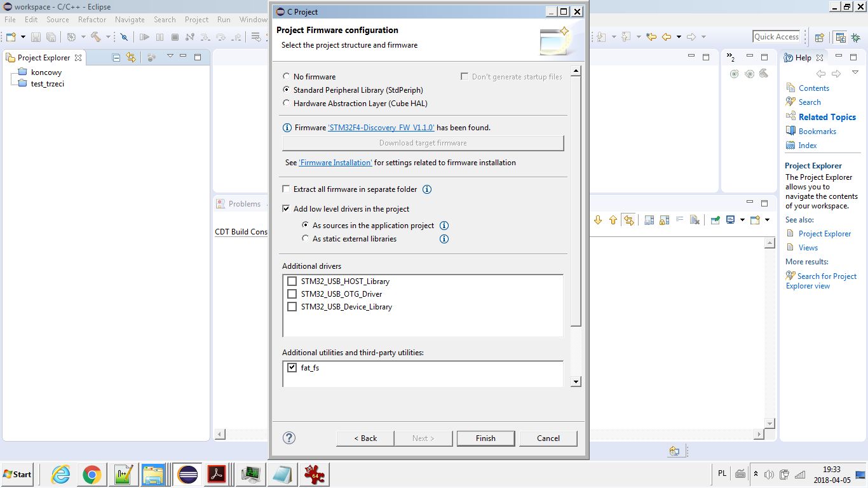The height and width of the screenshot is (488, 868).
Task: Open the Bookmarks icon in Help panel
Action: [x=791, y=131]
